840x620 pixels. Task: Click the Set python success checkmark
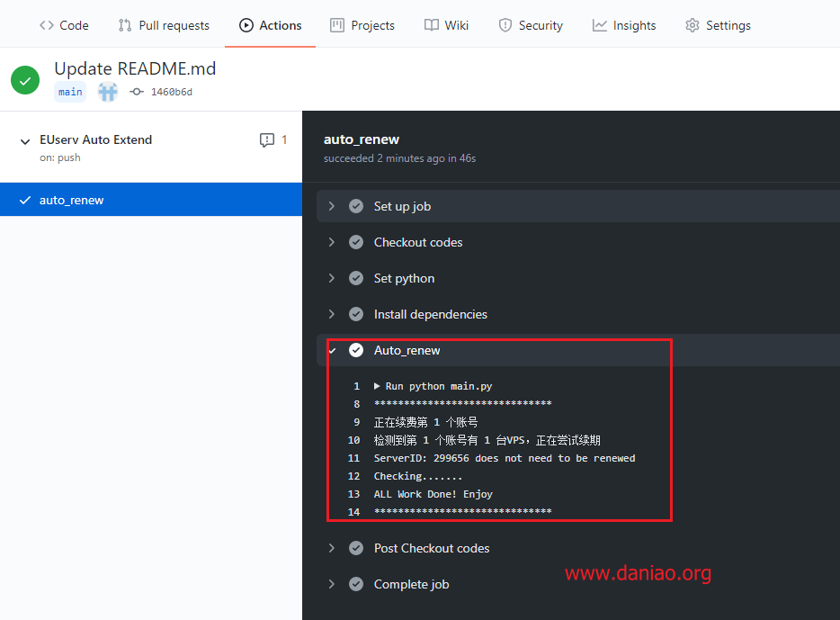click(356, 278)
